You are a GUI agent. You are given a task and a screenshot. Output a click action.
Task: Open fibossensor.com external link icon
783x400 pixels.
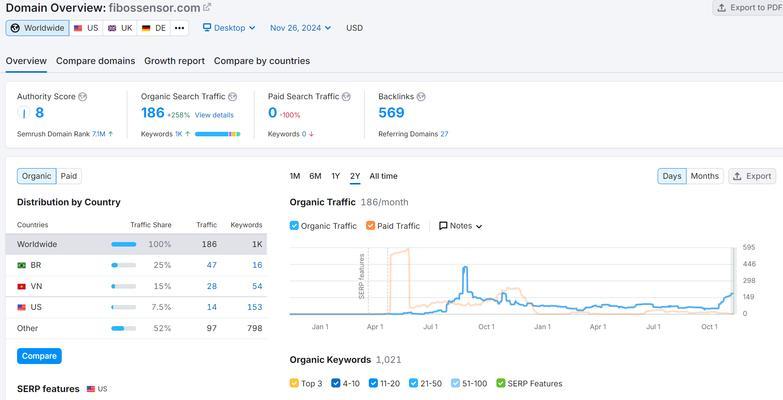207,7
